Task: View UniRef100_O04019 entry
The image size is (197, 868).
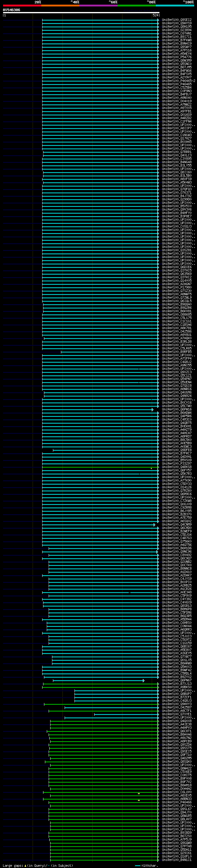Action: pyautogui.click(x=177, y=101)
